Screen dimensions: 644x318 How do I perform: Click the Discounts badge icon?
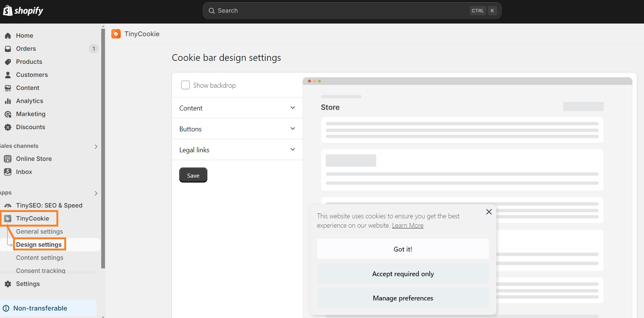8,127
